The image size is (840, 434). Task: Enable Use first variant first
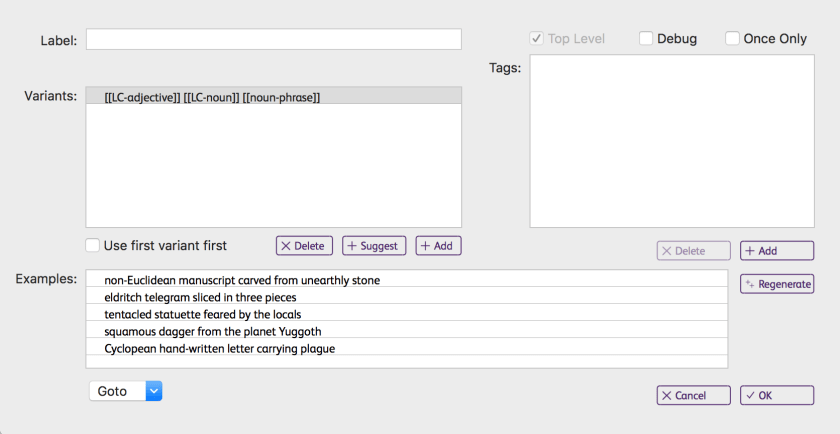pyautogui.click(x=93, y=245)
